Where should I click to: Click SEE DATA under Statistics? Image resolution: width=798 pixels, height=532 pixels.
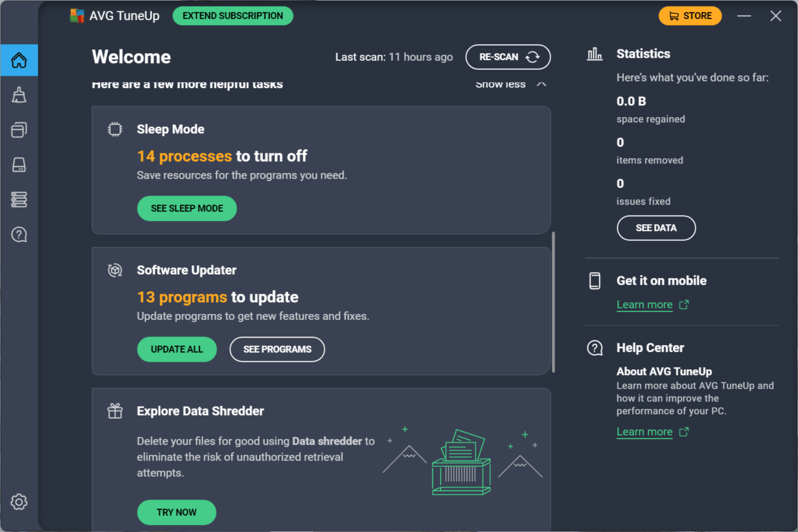click(x=656, y=228)
